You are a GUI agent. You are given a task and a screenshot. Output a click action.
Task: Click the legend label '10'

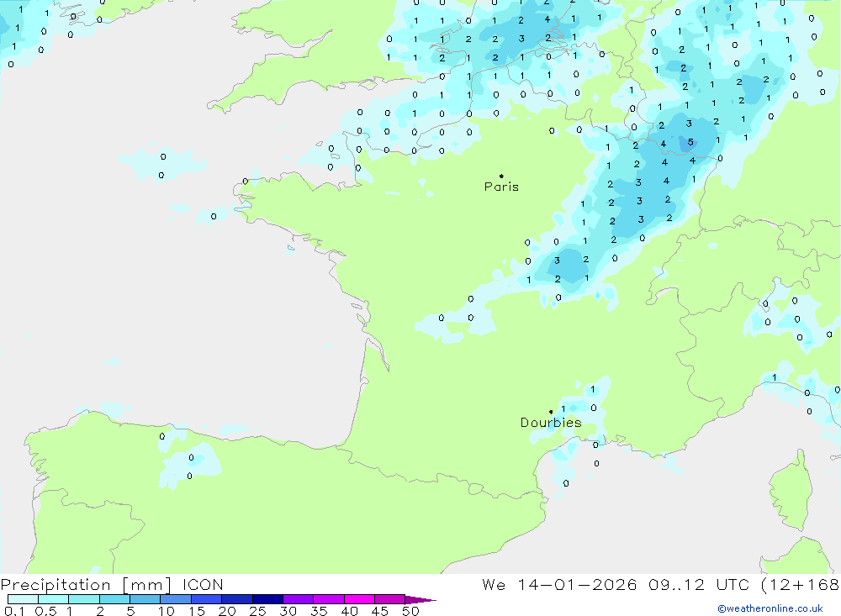pyautogui.click(x=167, y=611)
